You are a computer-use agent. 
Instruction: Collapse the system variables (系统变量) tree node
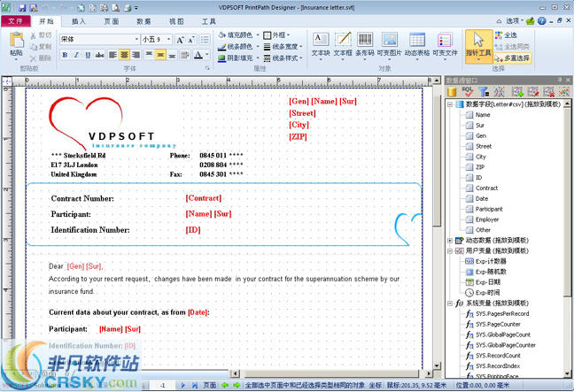450,304
